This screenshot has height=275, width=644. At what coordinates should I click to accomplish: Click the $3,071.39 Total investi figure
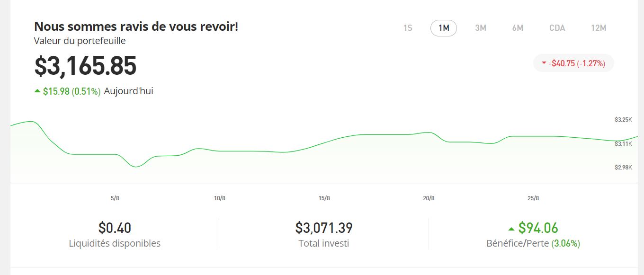pos(324,228)
